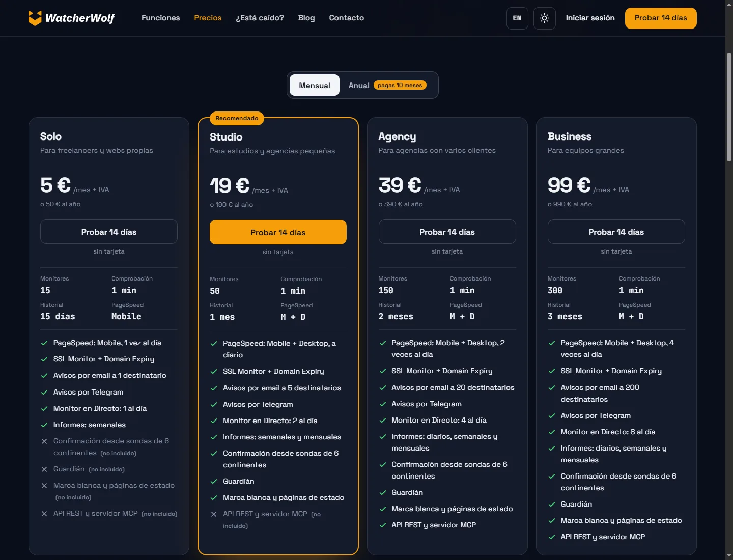The image size is (733, 560).
Task: Click the scrollbar down arrow
Action: click(729, 555)
